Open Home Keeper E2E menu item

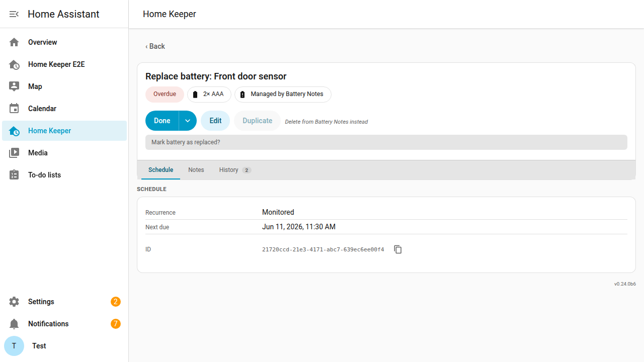[x=64, y=64]
